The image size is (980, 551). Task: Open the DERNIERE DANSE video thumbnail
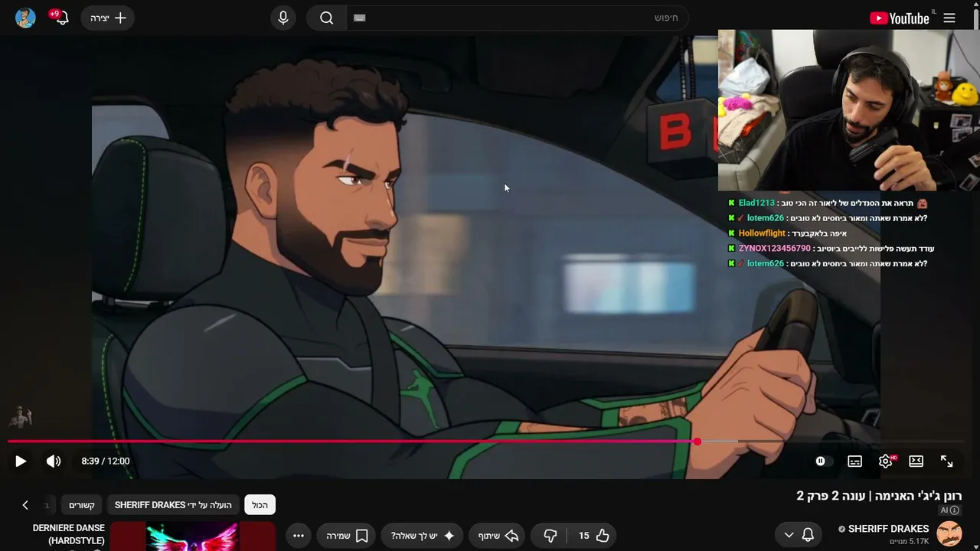192,536
